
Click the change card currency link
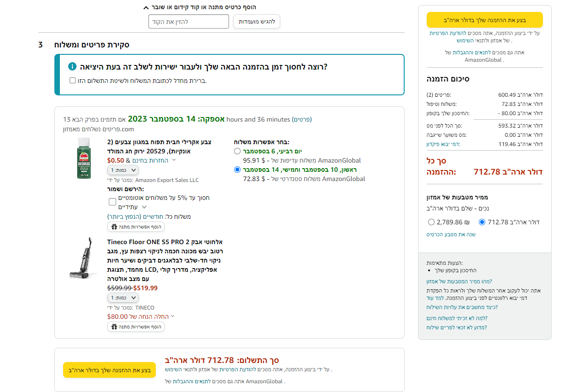pos(451,234)
